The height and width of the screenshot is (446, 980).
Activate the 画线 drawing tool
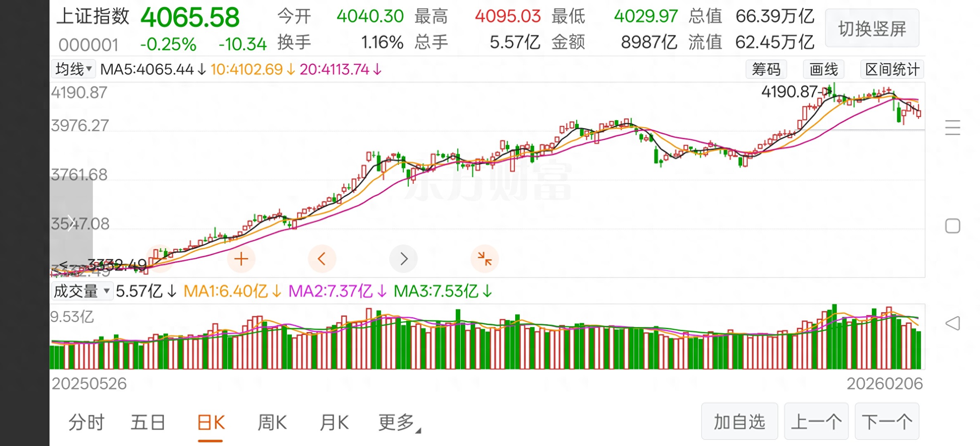pos(824,69)
